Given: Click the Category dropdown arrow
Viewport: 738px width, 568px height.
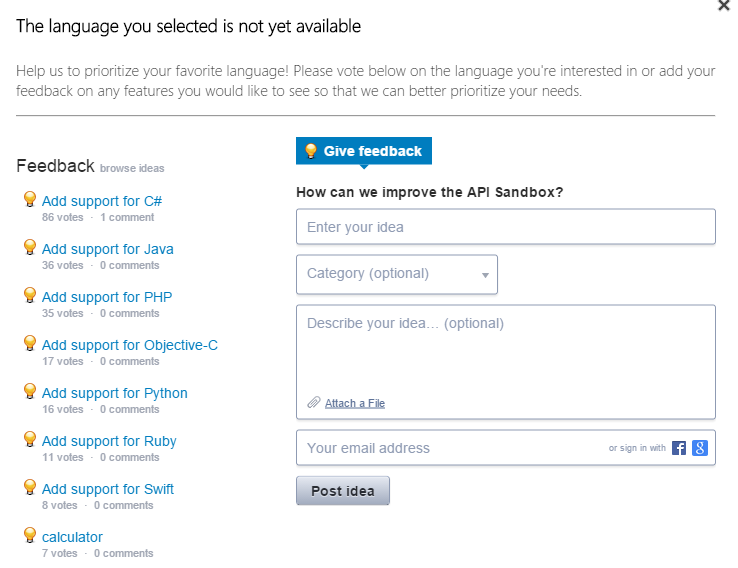Looking at the screenshot, I should click(485, 275).
